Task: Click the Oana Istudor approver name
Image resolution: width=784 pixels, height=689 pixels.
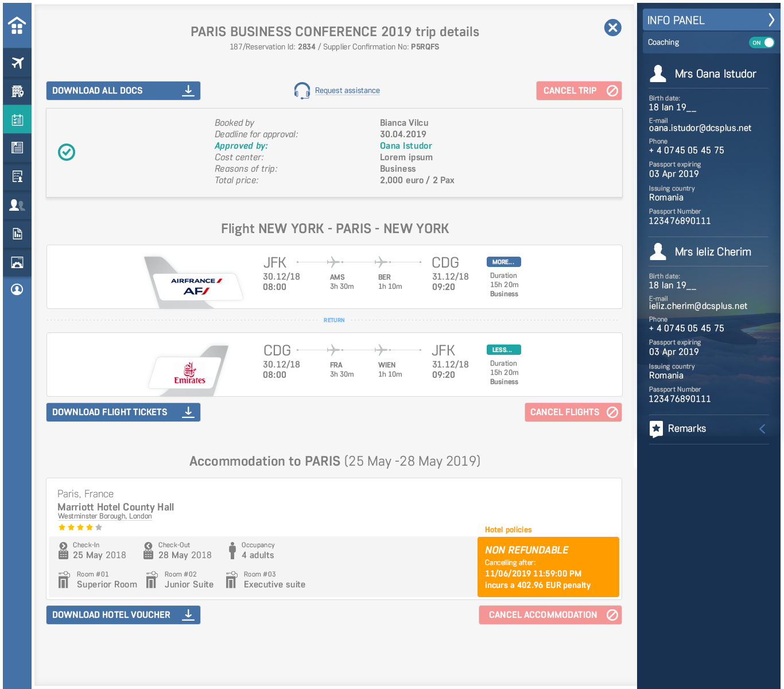Action: coord(406,146)
